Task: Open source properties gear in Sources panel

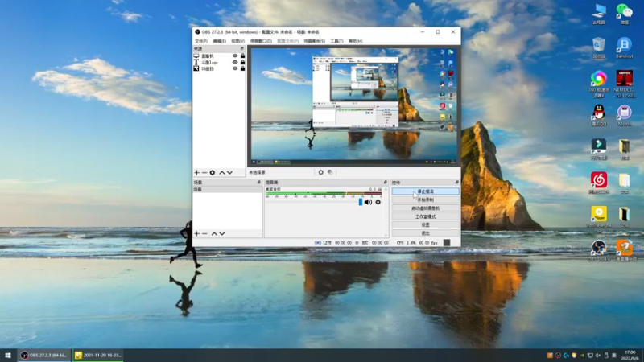Action: pyautogui.click(x=213, y=173)
